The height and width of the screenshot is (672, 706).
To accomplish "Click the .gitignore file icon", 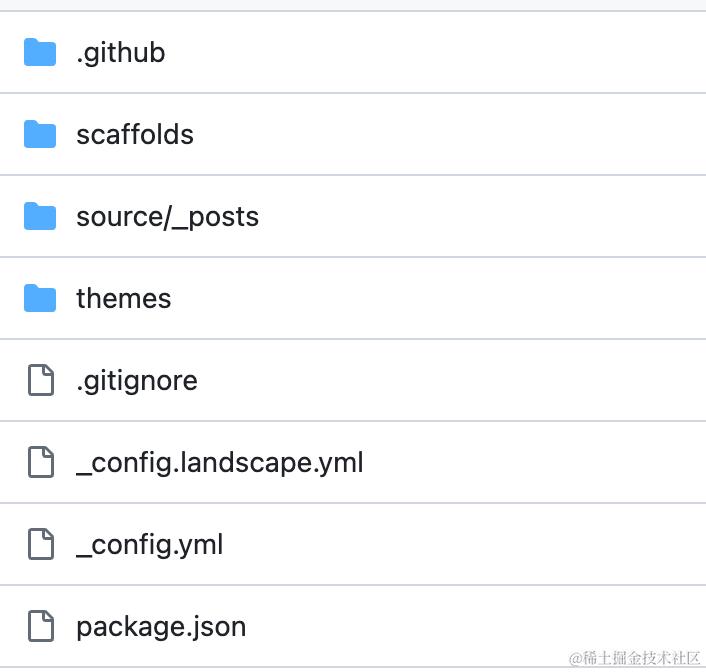I will (x=40, y=380).
